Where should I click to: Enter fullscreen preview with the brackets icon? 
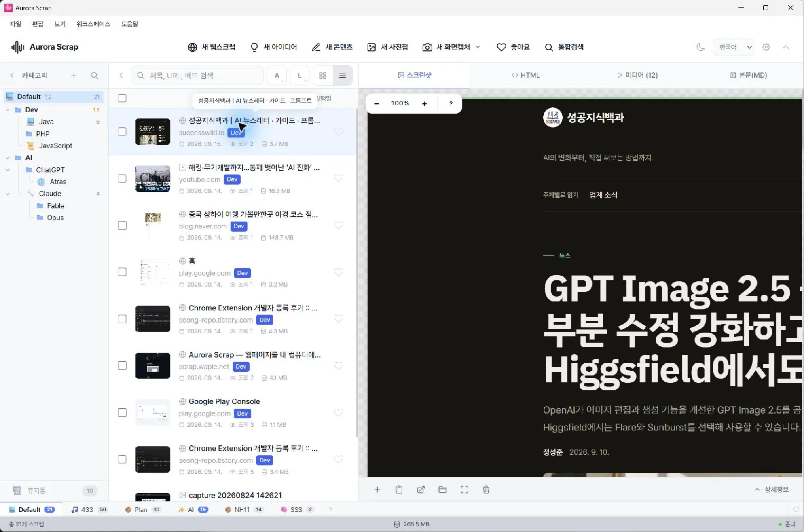pyautogui.click(x=464, y=490)
